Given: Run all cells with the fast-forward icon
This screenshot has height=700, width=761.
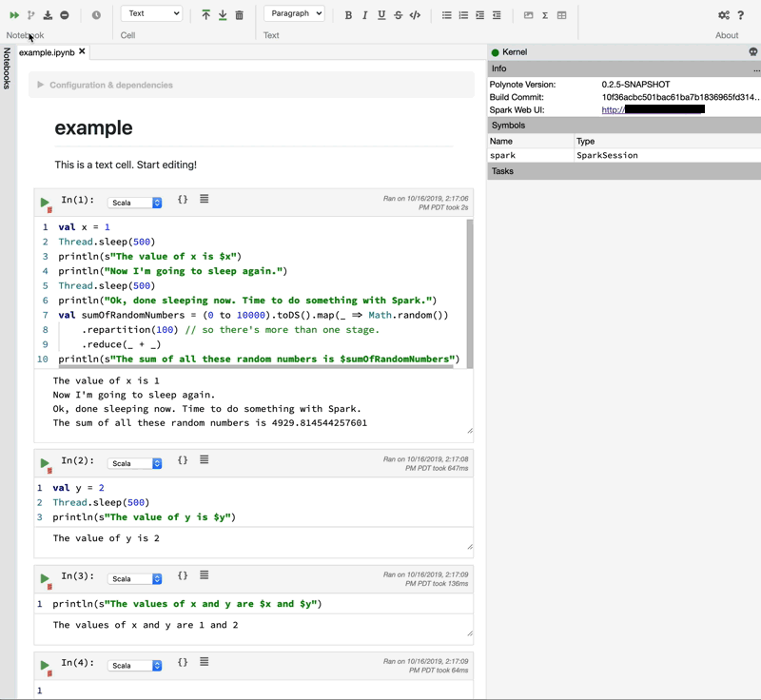Looking at the screenshot, I should coord(14,15).
